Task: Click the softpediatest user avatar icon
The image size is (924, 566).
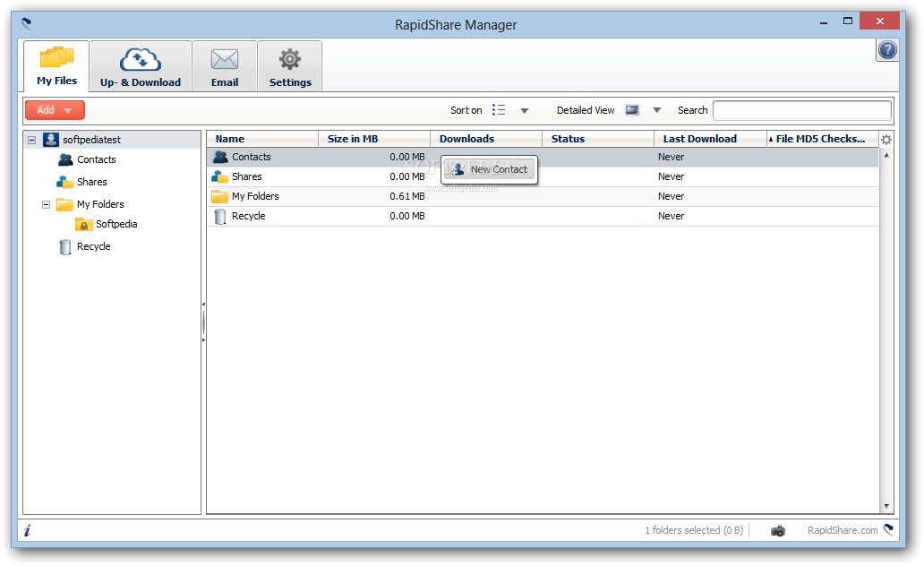Action: (51, 139)
